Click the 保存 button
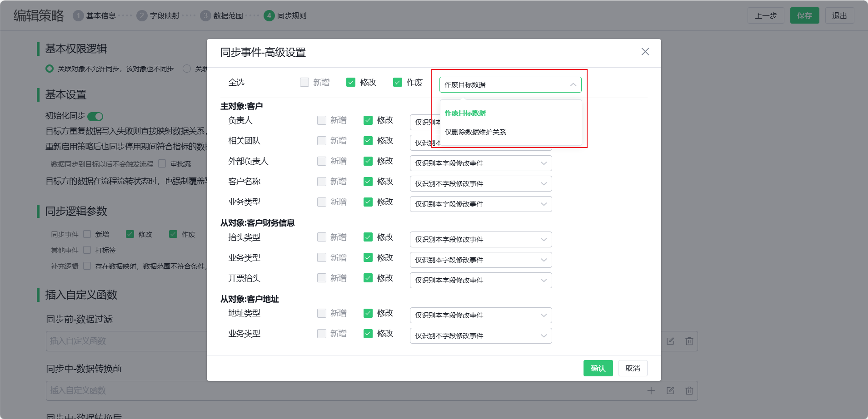The height and width of the screenshot is (419, 868). 804,15
